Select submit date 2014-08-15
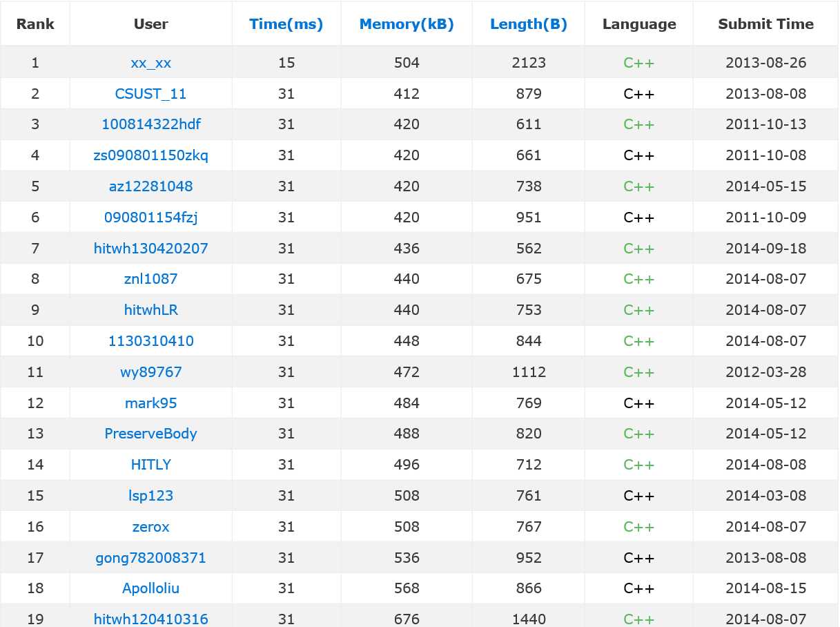This screenshot has width=840, height=627. click(x=766, y=588)
